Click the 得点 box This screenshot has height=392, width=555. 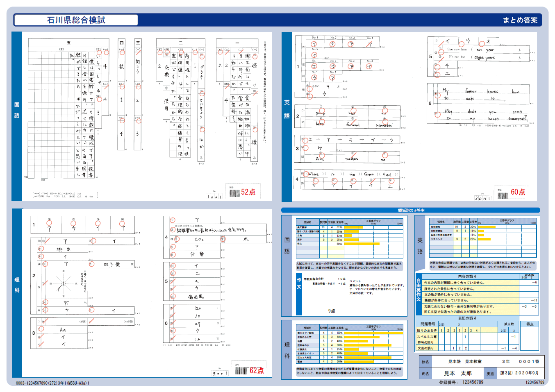click(530, 336)
